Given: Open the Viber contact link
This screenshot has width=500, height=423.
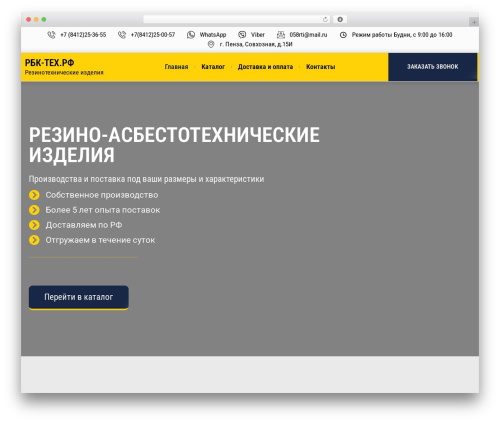Looking at the screenshot, I should point(258,35).
